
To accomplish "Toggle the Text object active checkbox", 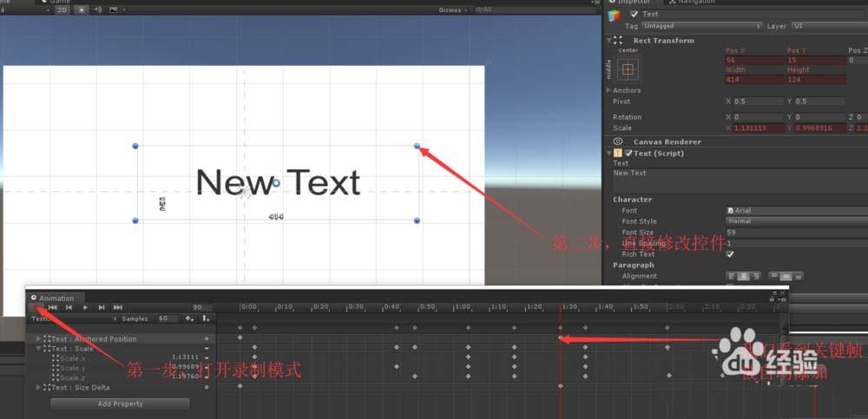I will (x=635, y=14).
